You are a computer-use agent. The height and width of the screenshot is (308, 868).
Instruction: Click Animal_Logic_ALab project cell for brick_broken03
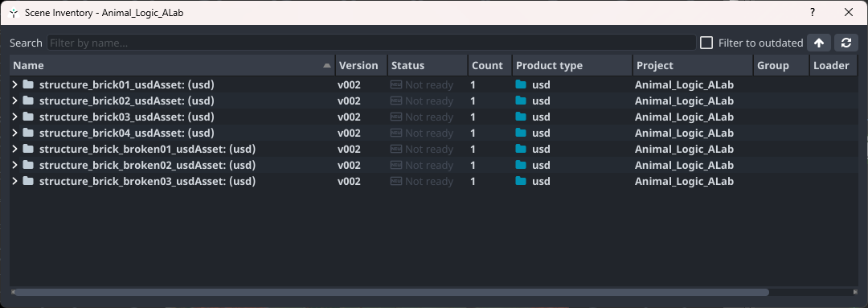[x=684, y=181]
